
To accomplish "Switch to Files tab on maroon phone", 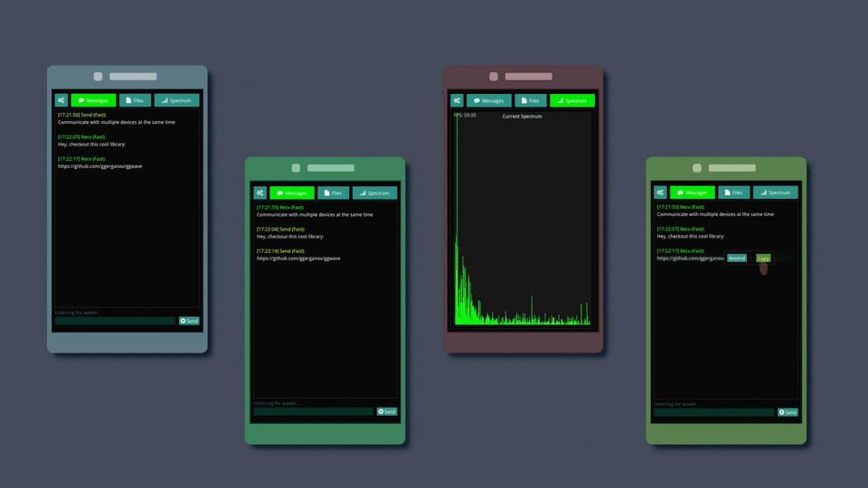I will (531, 100).
